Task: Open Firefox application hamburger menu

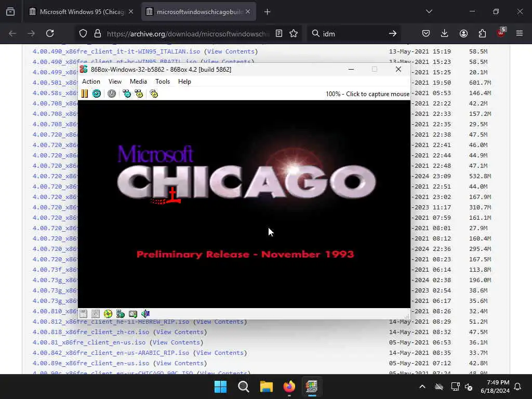Action: click(x=520, y=33)
